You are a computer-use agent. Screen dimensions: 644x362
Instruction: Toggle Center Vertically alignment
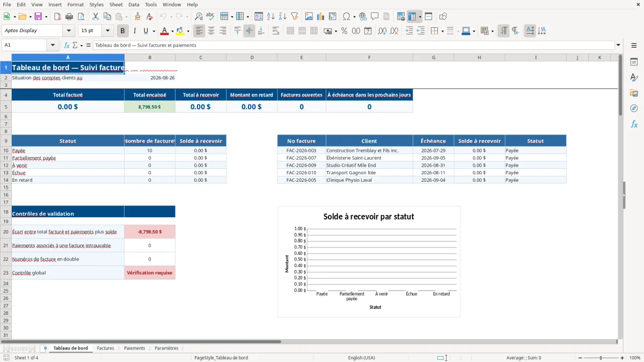pyautogui.click(x=249, y=31)
